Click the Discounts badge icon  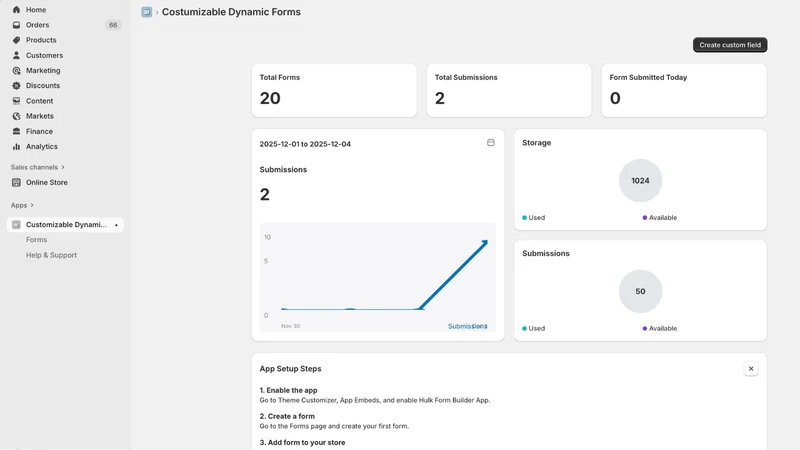(16, 86)
